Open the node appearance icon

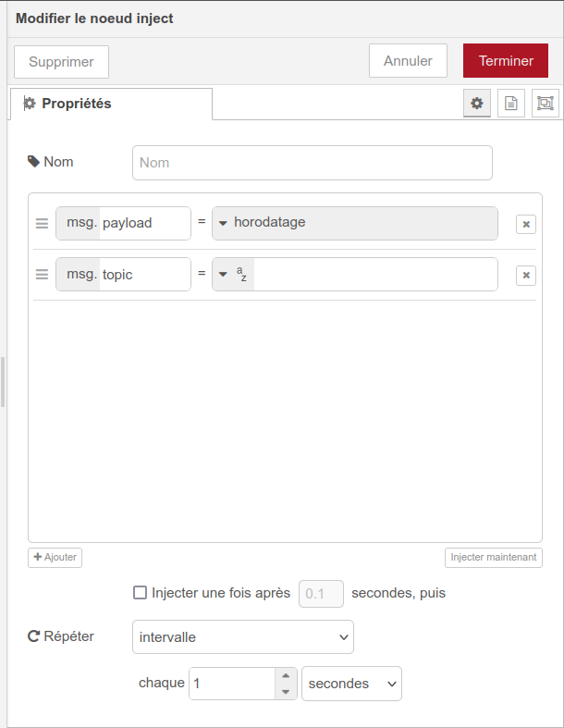[545, 104]
